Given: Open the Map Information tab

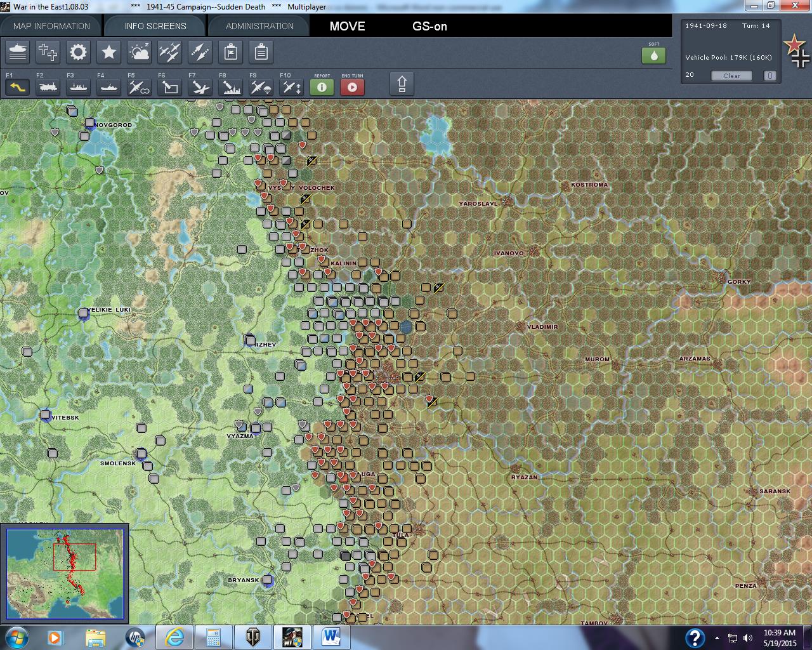Looking at the screenshot, I should [51, 26].
